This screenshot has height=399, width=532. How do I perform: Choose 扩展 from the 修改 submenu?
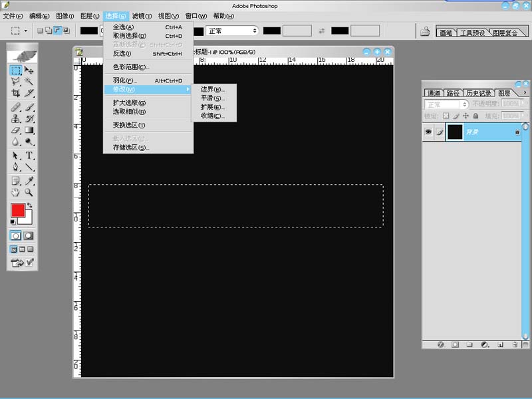(x=213, y=107)
